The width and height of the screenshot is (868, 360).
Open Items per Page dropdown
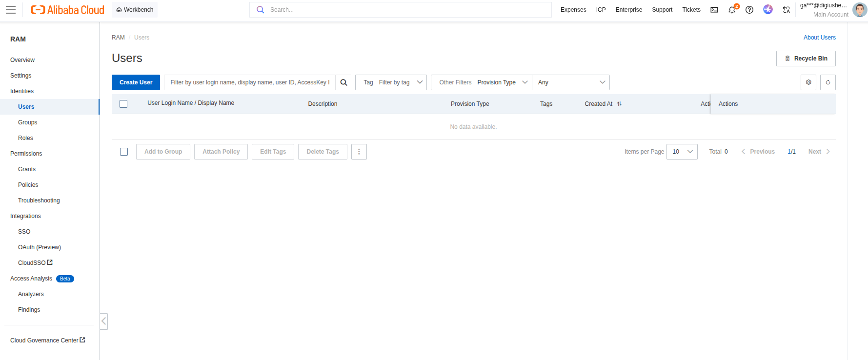682,152
